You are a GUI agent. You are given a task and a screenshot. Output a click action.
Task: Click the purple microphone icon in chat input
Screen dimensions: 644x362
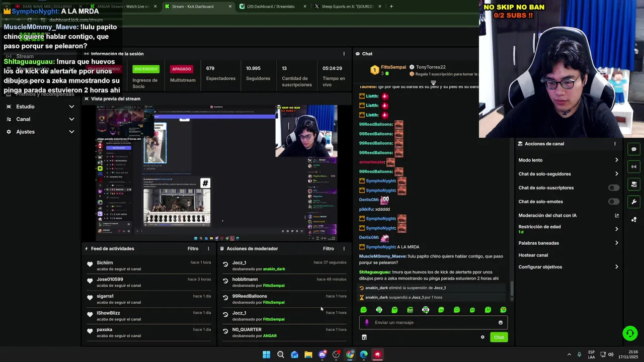point(367,323)
